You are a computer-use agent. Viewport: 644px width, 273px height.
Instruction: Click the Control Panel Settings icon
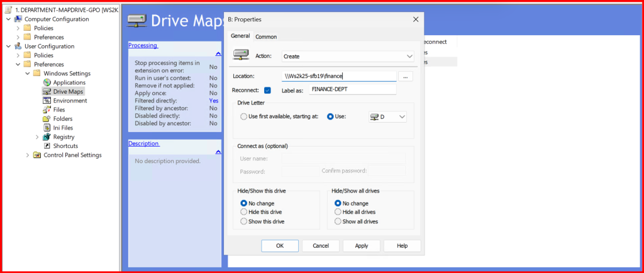(x=38, y=155)
